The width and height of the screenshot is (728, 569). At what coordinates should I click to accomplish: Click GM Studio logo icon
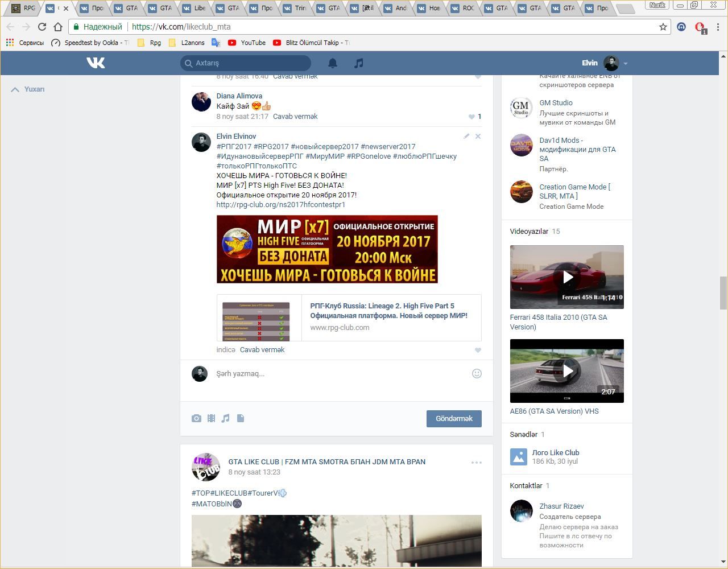point(521,108)
